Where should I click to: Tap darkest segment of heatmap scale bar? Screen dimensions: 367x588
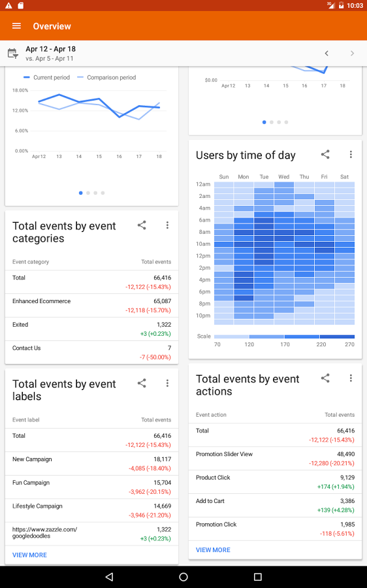pos(338,336)
